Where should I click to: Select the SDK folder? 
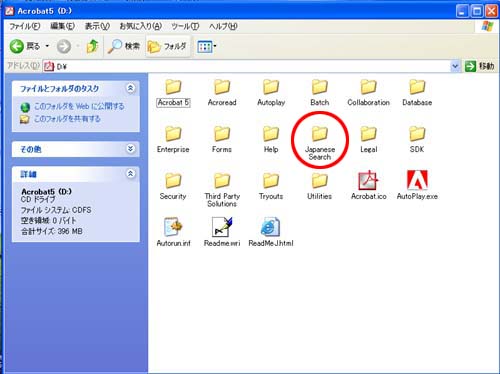click(x=417, y=140)
